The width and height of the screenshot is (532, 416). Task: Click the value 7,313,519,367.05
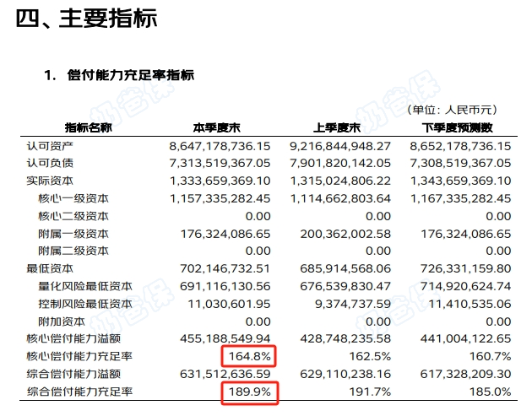(x=220, y=163)
